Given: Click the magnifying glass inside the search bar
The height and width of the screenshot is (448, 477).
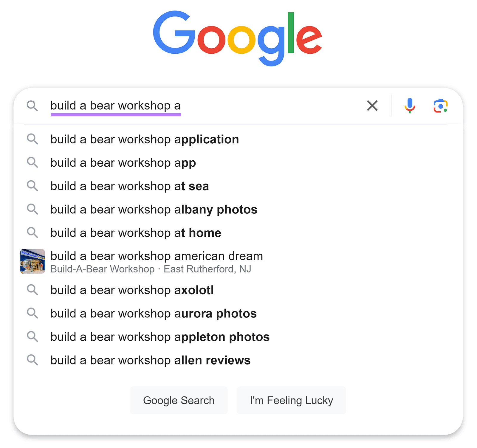Looking at the screenshot, I should [33, 106].
